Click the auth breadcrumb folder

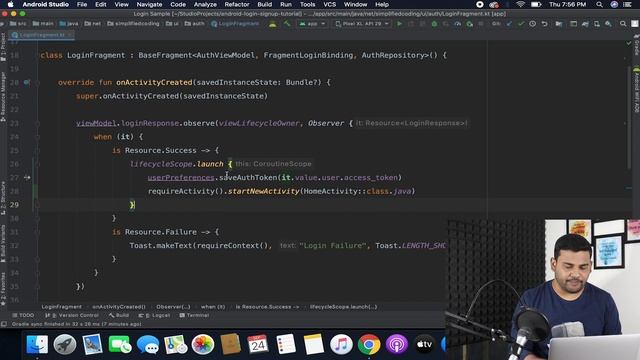(x=195, y=24)
